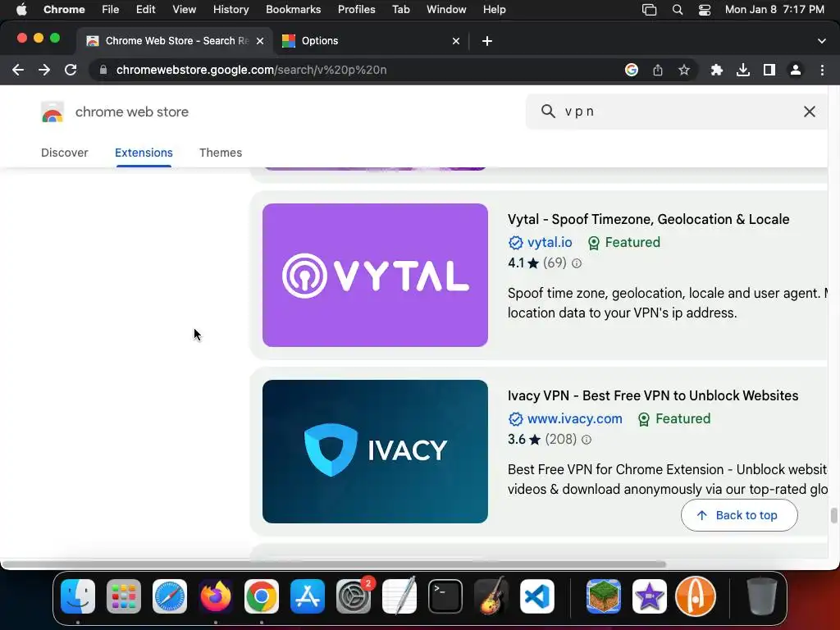Image resolution: width=840 pixels, height=630 pixels.
Task: Open the Edit menu
Action: 145,10
